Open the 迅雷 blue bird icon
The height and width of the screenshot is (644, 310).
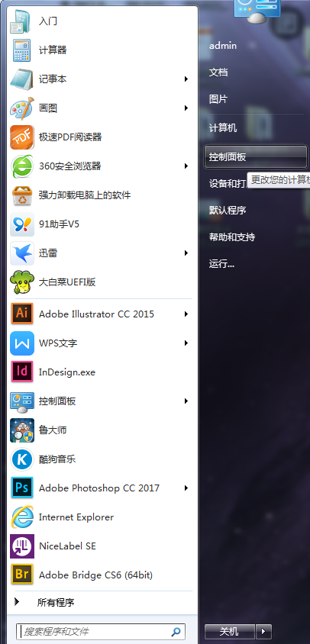coord(22,253)
